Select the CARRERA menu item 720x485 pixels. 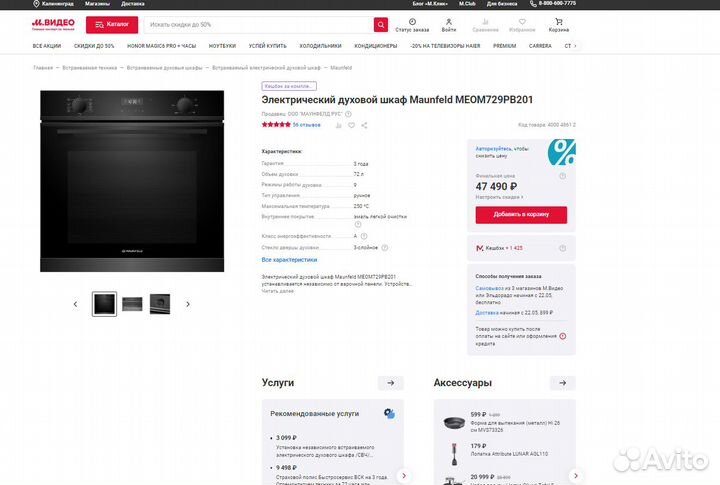[540, 46]
